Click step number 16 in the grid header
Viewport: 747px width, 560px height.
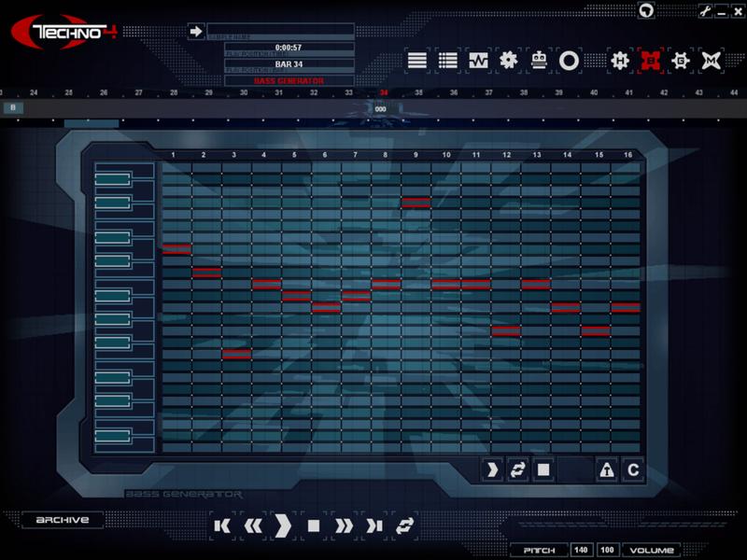point(627,155)
